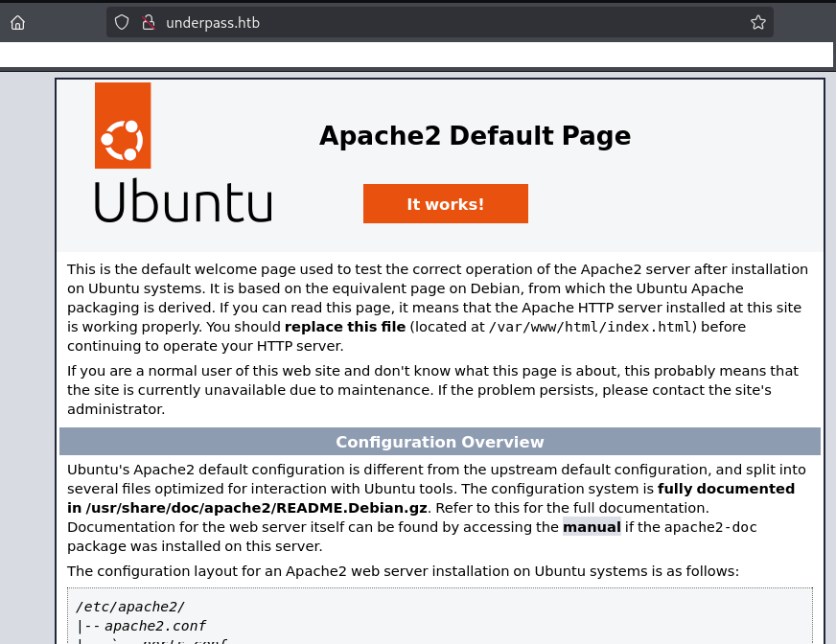
Task: Click the bold 'replace this file' text
Action: pyautogui.click(x=346, y=327)
